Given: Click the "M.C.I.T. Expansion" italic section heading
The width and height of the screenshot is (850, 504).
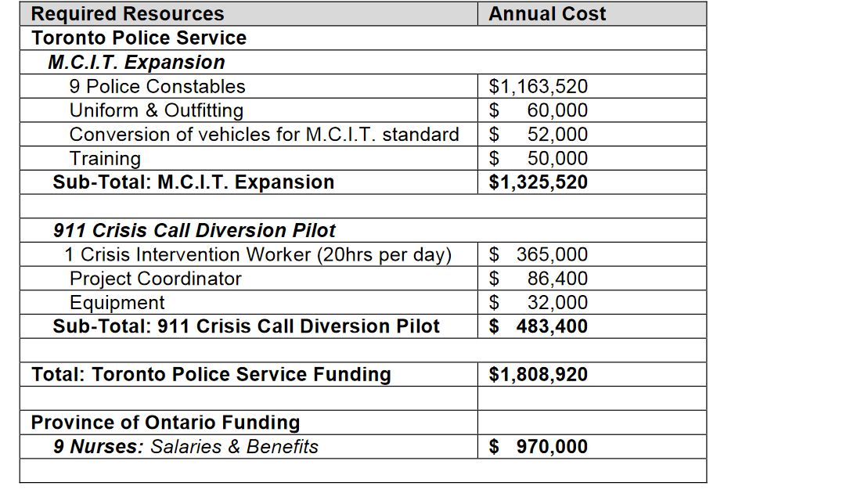Looking at the screenshot, I should [136, 63].
